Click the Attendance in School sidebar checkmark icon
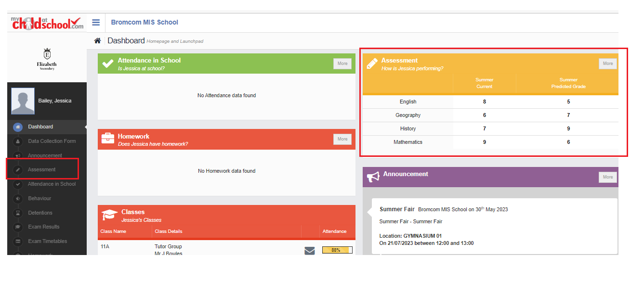 pos(18,184)
